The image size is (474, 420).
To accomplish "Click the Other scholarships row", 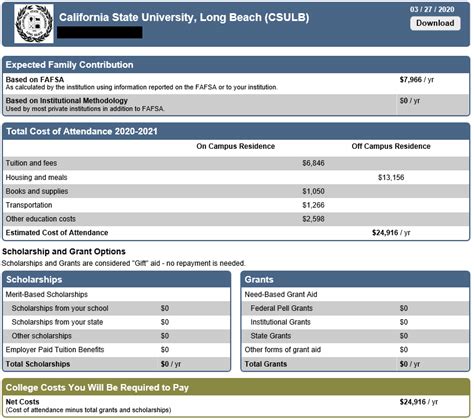I will pyautogui.click(x=117, y=336).
